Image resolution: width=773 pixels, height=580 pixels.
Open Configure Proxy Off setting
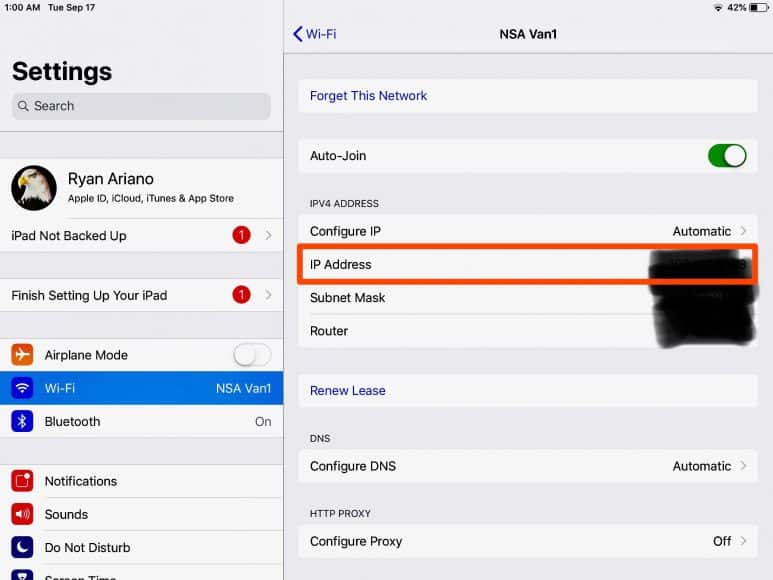click(x=528, y=541)
